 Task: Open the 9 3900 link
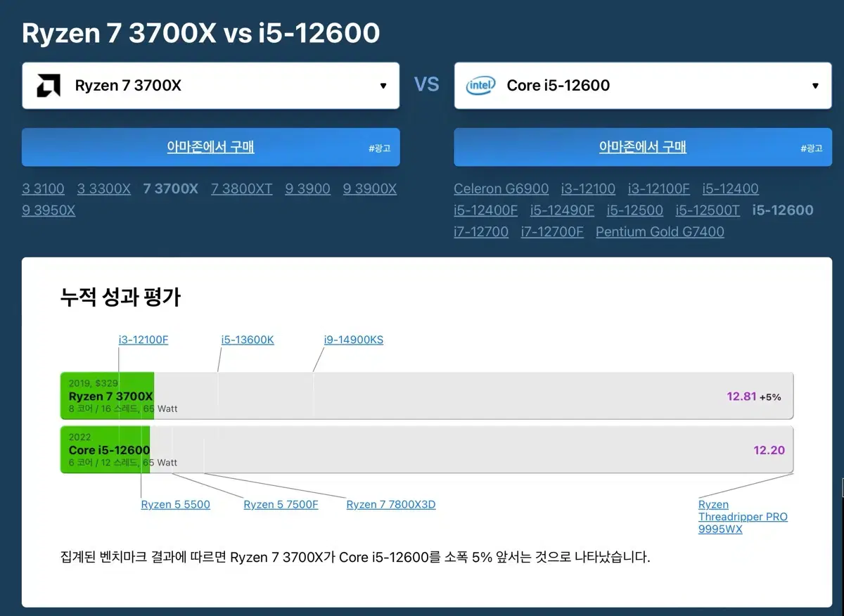pyautogui.click(x=307, y=188)
